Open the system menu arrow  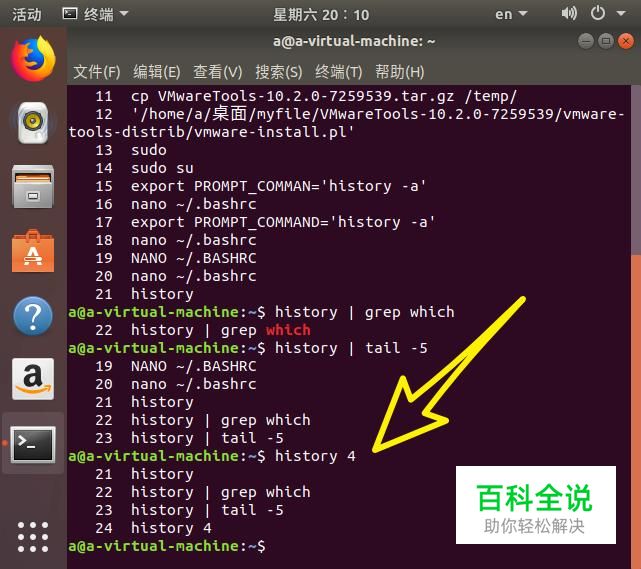pyautogui.click(x=621, y=14)
